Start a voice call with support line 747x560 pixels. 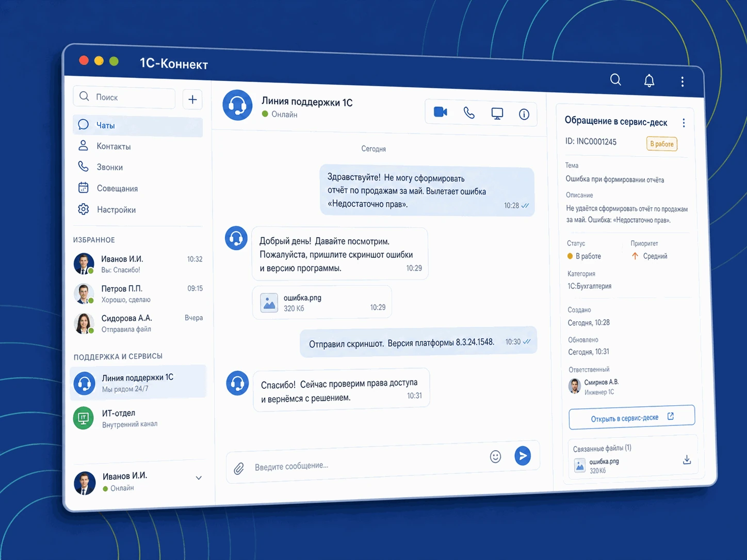click(x=469, y=113)
